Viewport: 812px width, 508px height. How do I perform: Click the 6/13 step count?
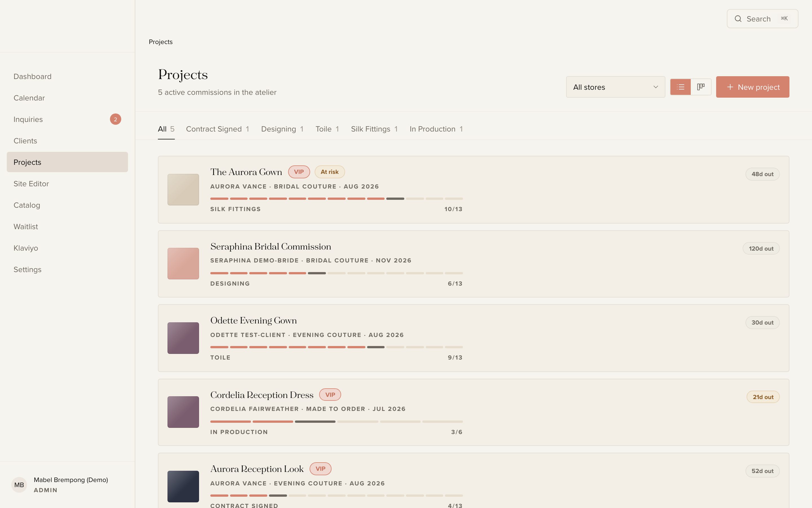pyautogui.click(x=455, y=284)
